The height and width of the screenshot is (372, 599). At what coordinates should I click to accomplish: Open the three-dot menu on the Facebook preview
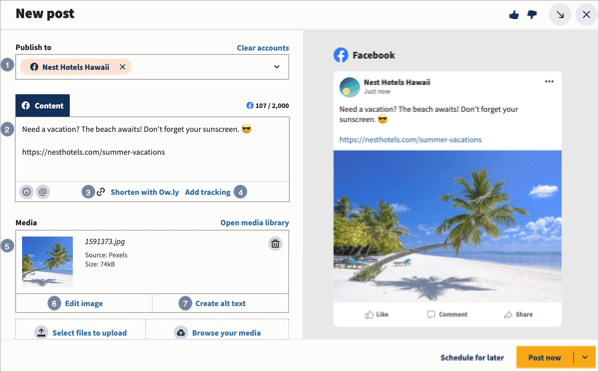point(549,81)
